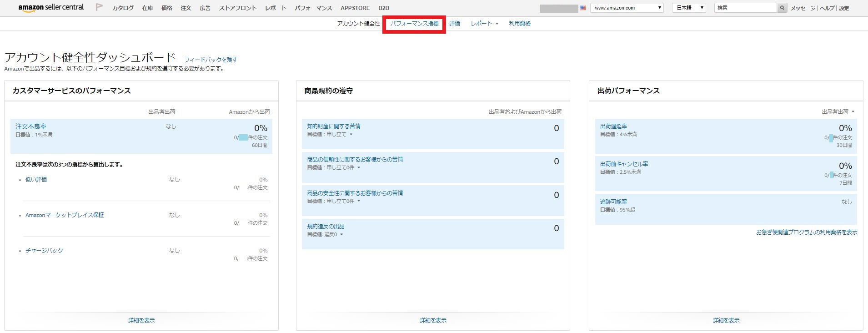The height and width of the screenshot is (333, 868).
Task: Click お急ぎ便関連プログラムの利用資格を表示 link
Action: coord(807,232)
